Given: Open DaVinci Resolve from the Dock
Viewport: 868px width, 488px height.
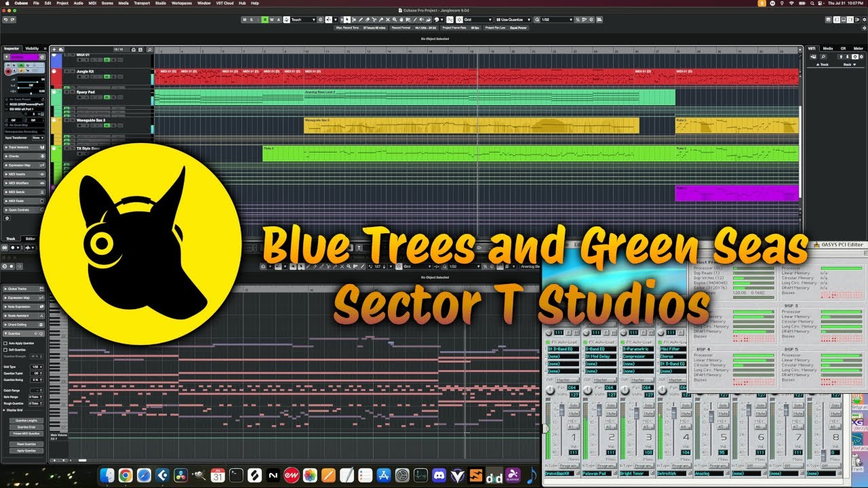Looking at the screenshot, I should coord(181,476).
